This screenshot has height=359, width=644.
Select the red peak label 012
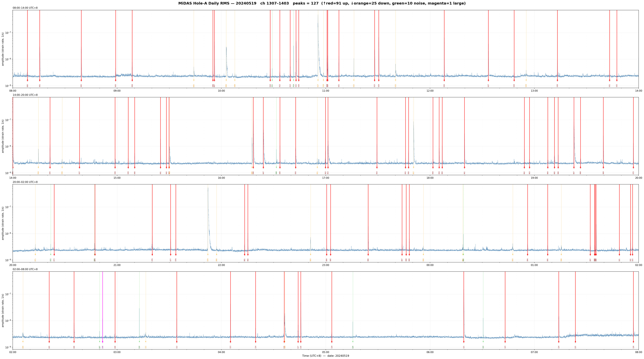point(280,86)
